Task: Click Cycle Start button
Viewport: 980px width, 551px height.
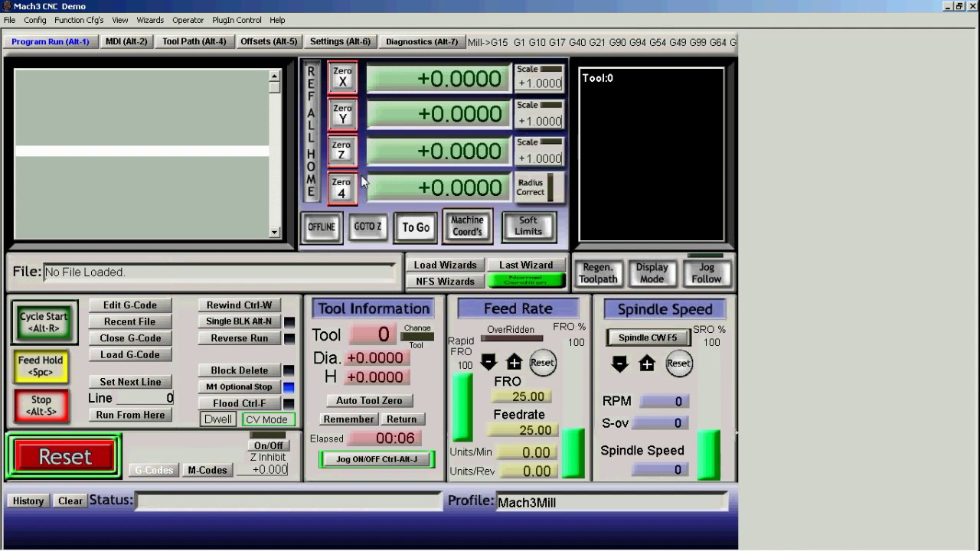Action: pyautogui.click(x=44, y=322)
